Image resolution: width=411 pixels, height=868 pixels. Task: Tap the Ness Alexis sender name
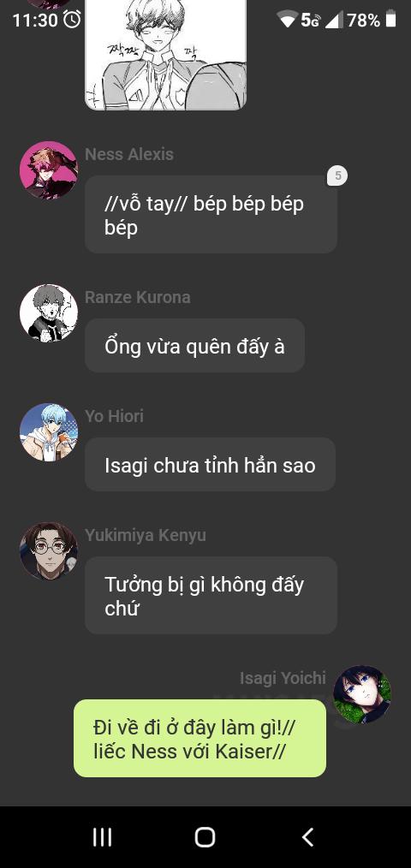point(129,154)
